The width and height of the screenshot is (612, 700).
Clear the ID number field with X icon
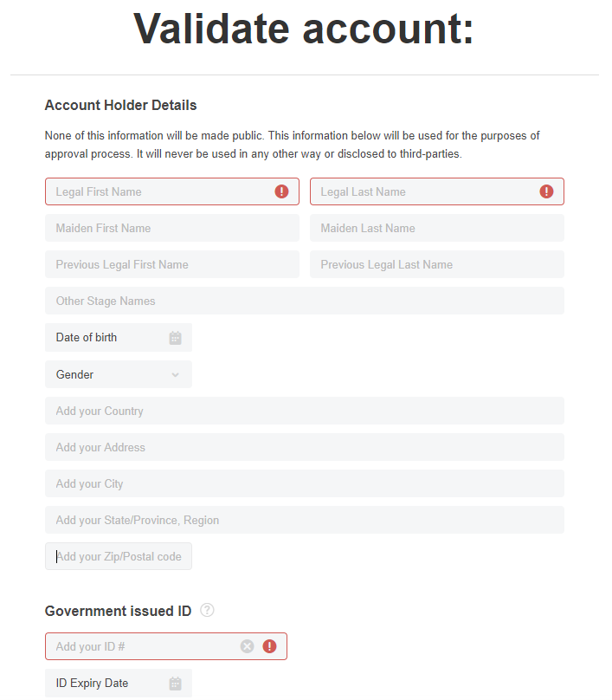(x=247, y=646)
